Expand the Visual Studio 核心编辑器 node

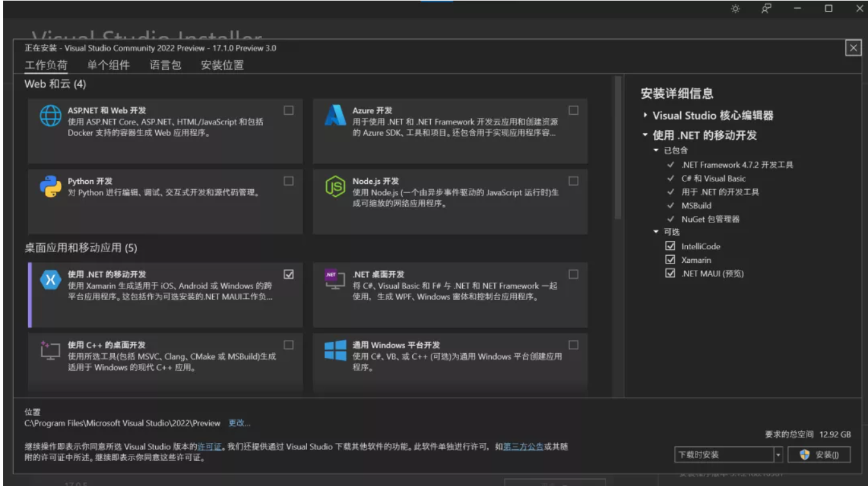pos(645,116)
